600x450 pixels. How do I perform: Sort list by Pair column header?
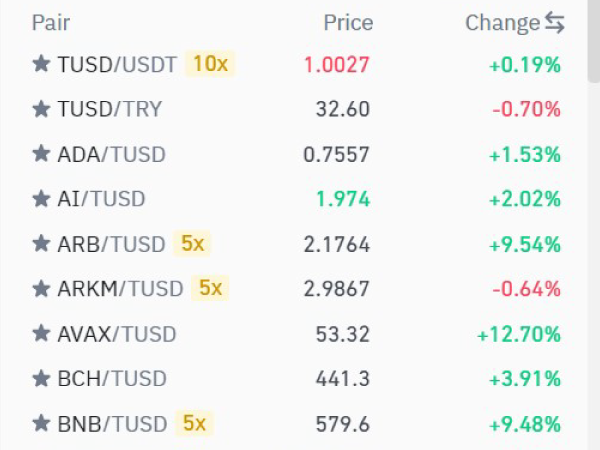51,22
